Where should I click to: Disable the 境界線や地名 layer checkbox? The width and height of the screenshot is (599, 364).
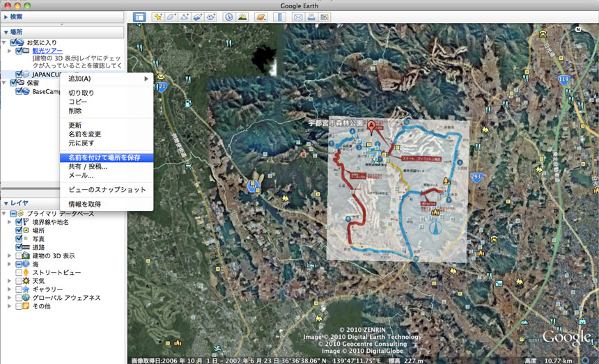coord(19,222)
